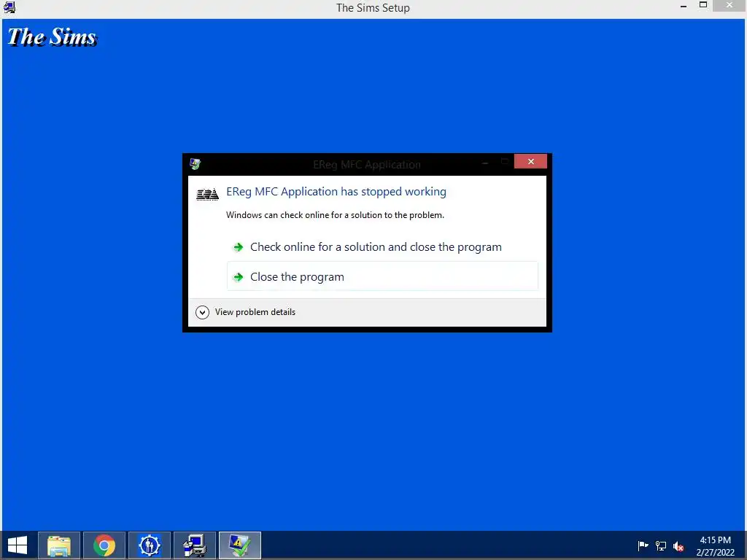747x560 pixels.
Task: Click green arrow beside Check online option
Action: tap(239, 247)
